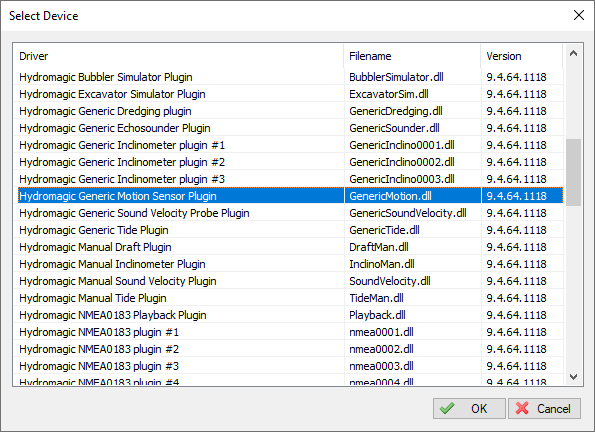The width and height of the screenshot is (595, 432).
Task: Click nmea0003.dll filename cell
Action: click(x=412, y=366)
